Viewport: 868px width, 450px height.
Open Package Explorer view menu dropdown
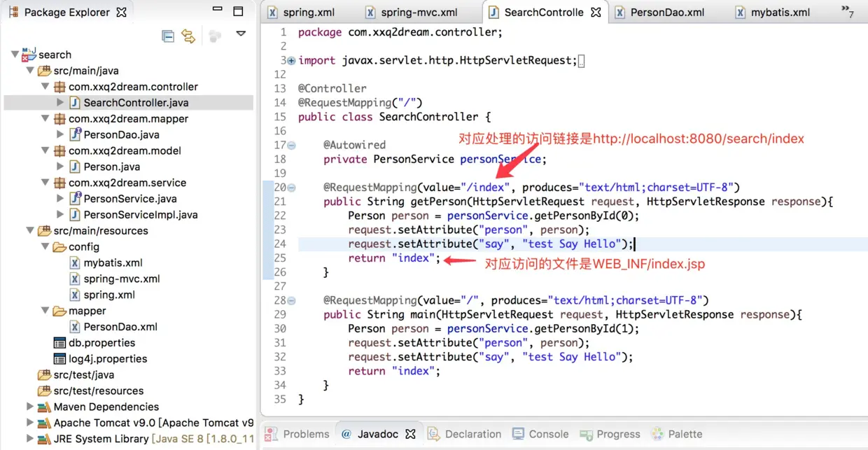[x=241, y=34]
